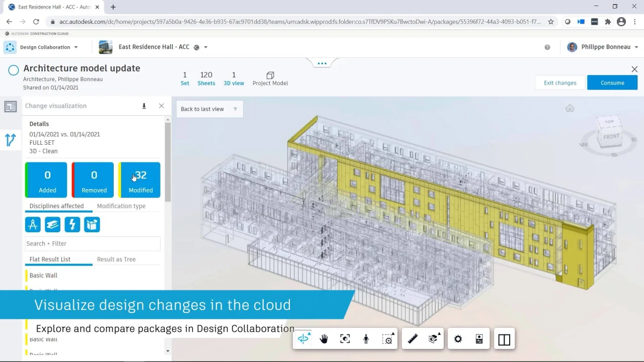
Task: Click the Fit to View icon
Action: click(345, 339)
